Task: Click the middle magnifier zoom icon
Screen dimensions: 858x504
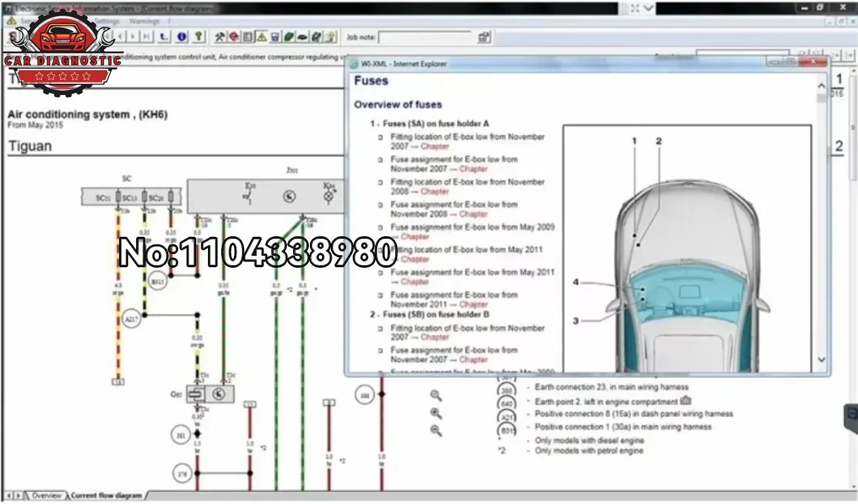Action: click(436, 413)
